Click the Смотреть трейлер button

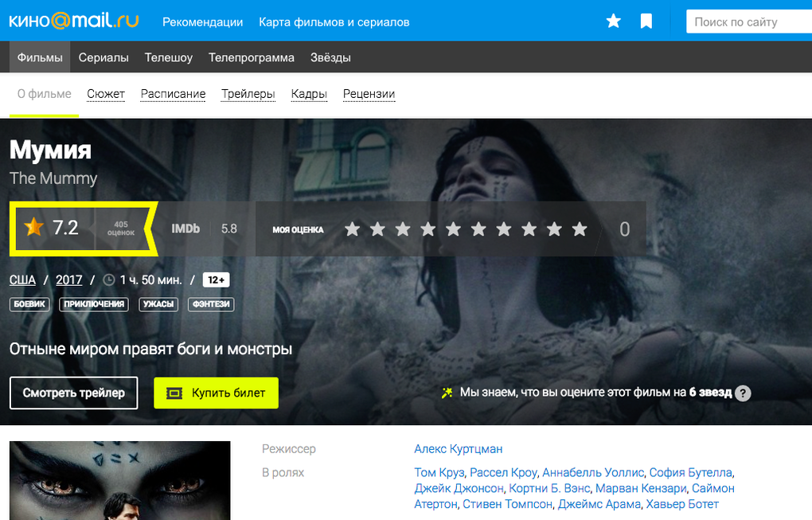pos(73,393)
